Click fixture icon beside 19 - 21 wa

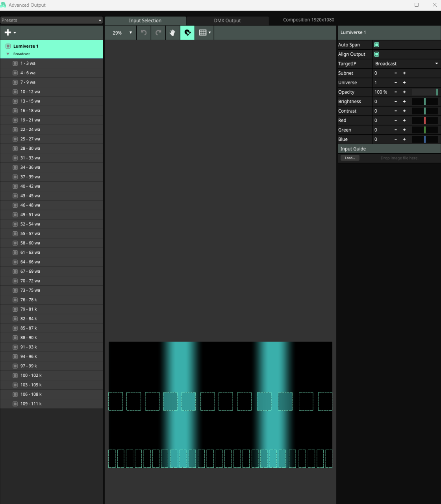[15, 120]
